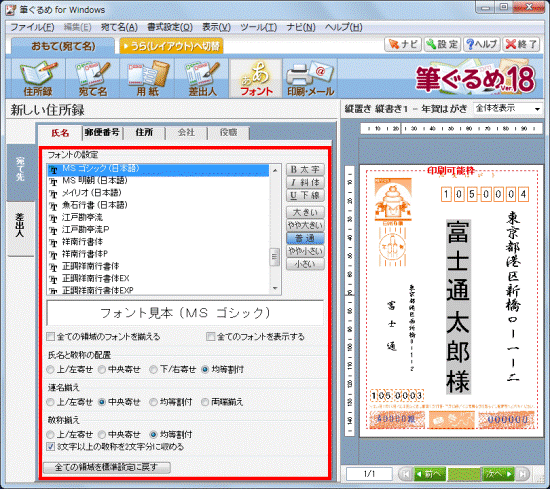Uncheck 3文字以上の敬称を2文字分に収める
This screenshot has width=550, height=489.
pyautogui.click(x=51, y=447)
